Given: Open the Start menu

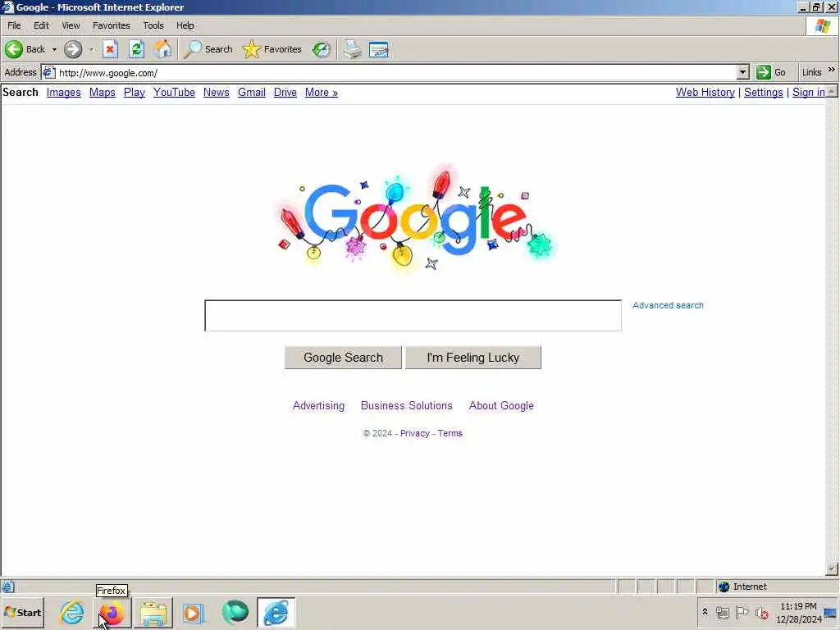Looking at the screenshot, I should [22, 612].
